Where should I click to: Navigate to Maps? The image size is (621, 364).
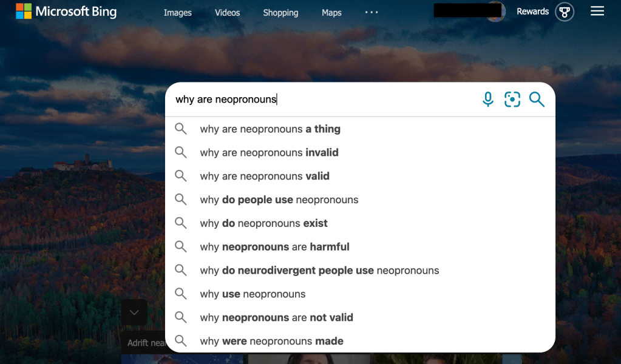click(331, 13)
